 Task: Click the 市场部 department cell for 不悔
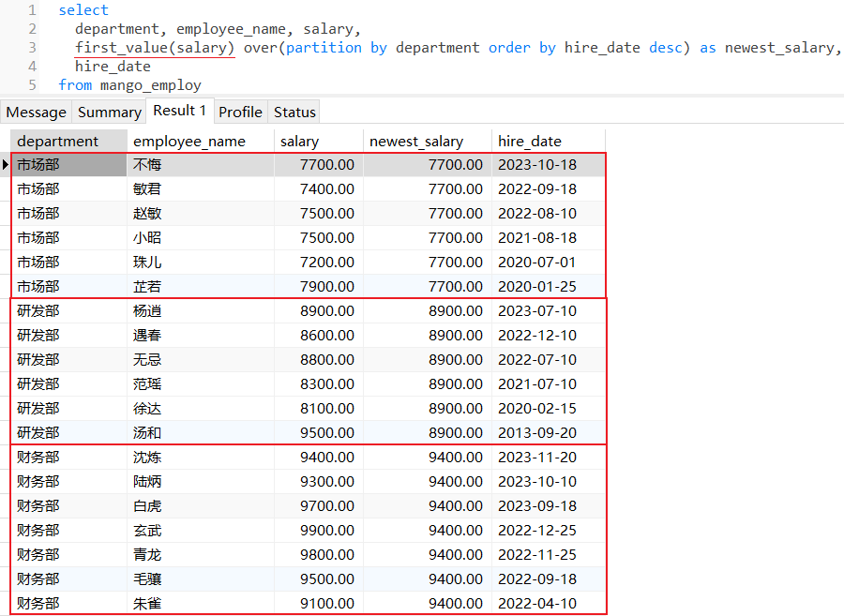coord(68,165)
